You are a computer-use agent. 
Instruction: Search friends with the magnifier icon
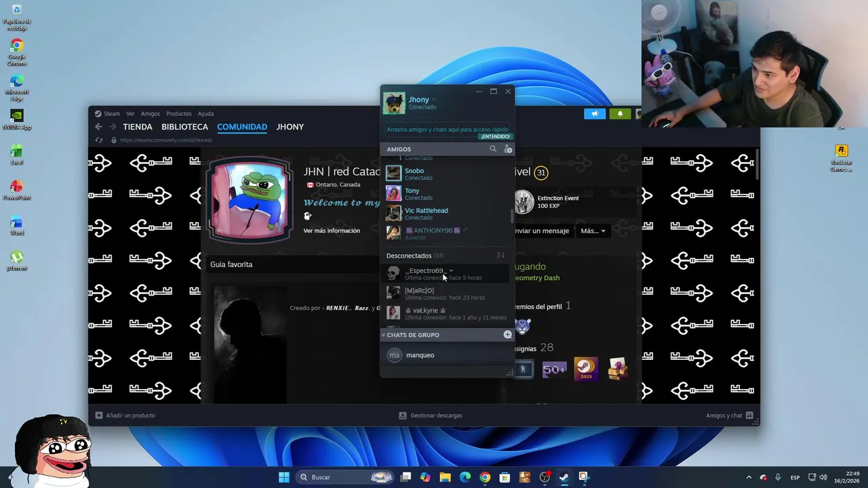tap(493, 149)
